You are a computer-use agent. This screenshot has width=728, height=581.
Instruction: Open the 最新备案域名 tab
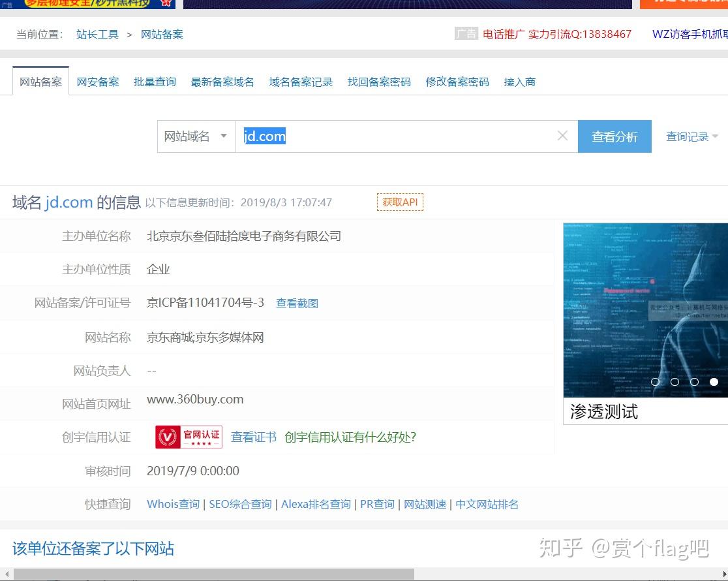pyautogui.click(x=222, y=82)
